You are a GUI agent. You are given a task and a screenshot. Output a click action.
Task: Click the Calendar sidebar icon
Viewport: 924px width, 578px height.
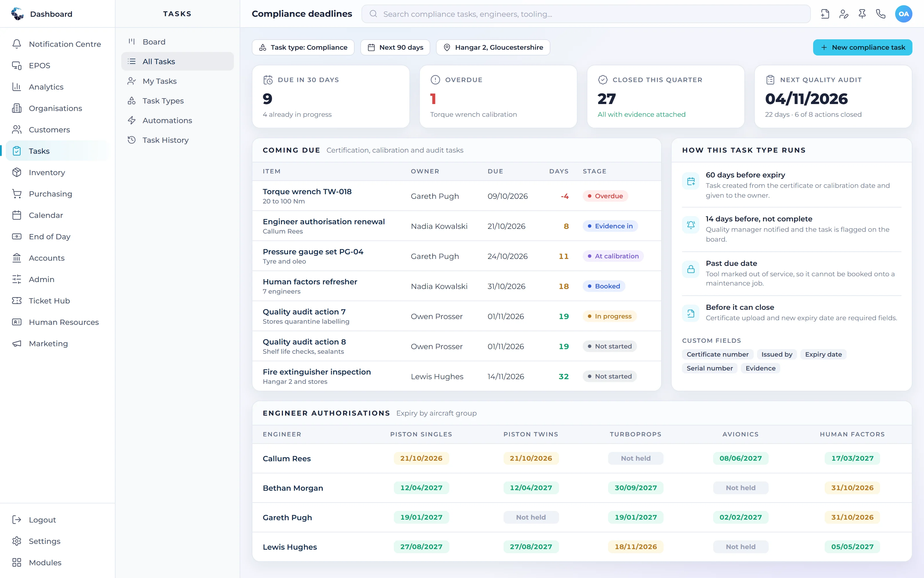pos(16,215)
